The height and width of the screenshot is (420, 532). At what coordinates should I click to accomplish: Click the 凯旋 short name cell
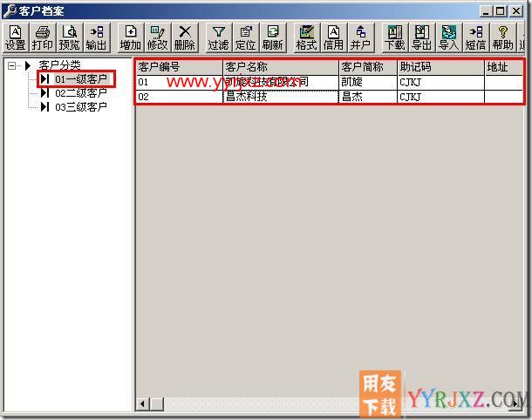(368, 83)
